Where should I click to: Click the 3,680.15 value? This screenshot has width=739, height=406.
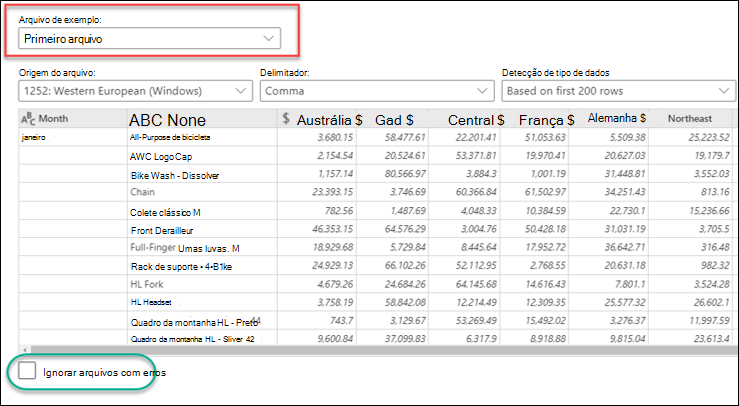(335, 137)
